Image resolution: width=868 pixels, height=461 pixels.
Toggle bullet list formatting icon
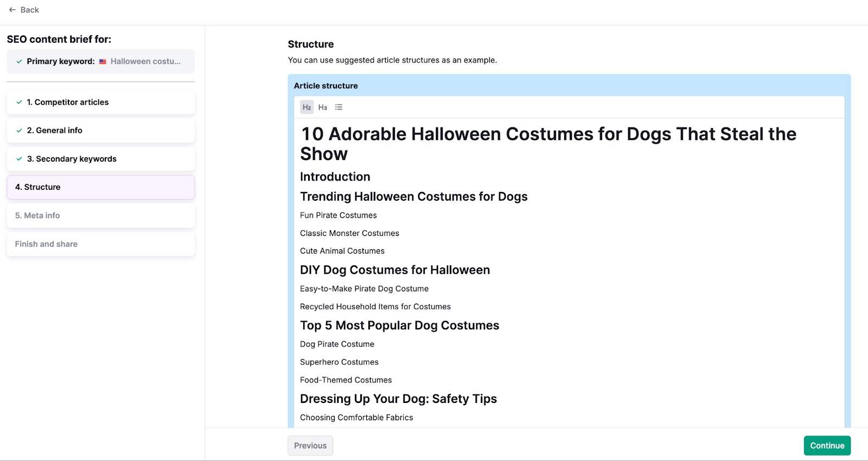click(x=339, y=107)
